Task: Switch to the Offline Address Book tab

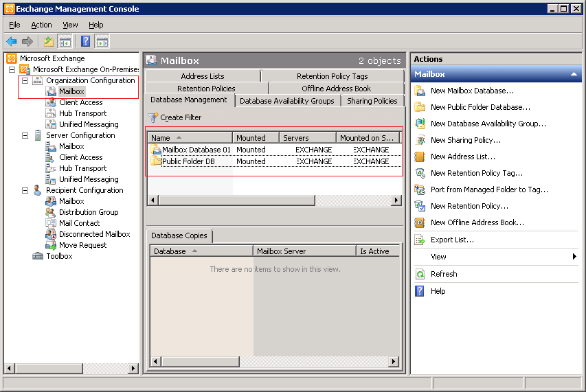Action: 337,89
